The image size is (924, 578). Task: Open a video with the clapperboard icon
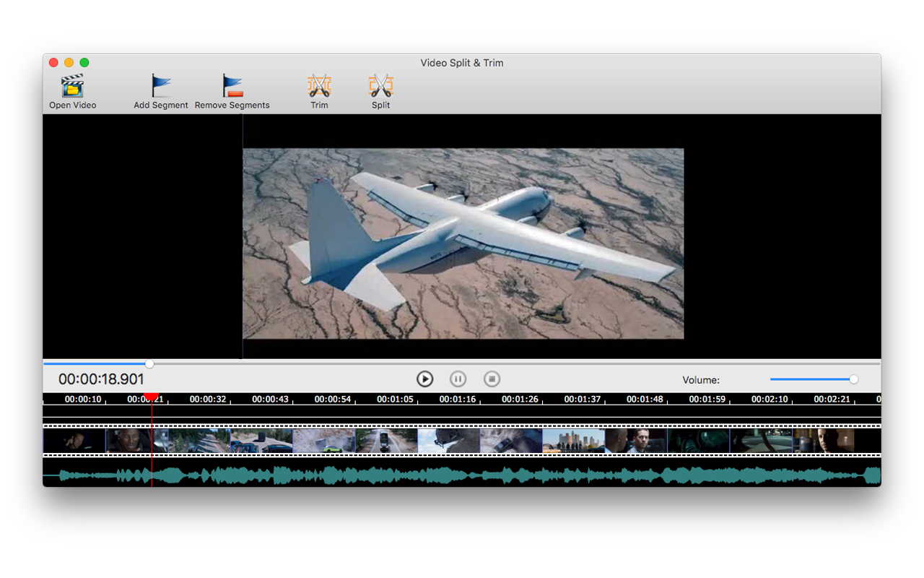tap(72, 86)
